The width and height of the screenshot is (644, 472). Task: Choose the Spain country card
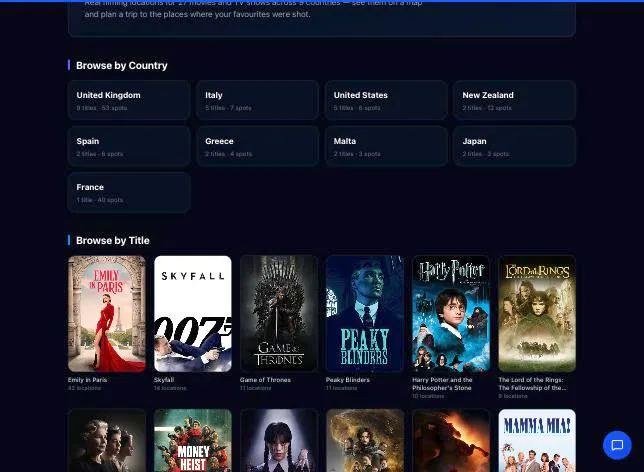pyautogui.click(x=129, y=146)
